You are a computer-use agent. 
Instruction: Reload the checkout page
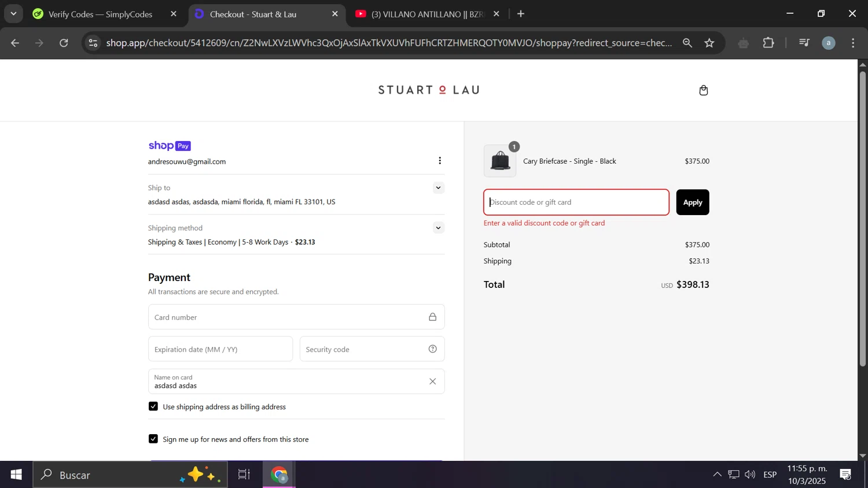(64, 43)
